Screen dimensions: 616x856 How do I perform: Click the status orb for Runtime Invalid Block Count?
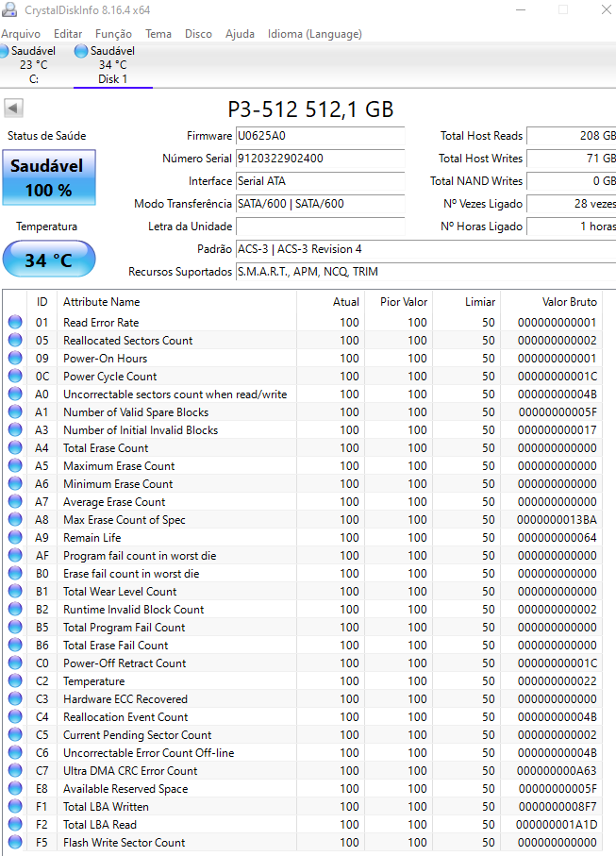(15, 610)
